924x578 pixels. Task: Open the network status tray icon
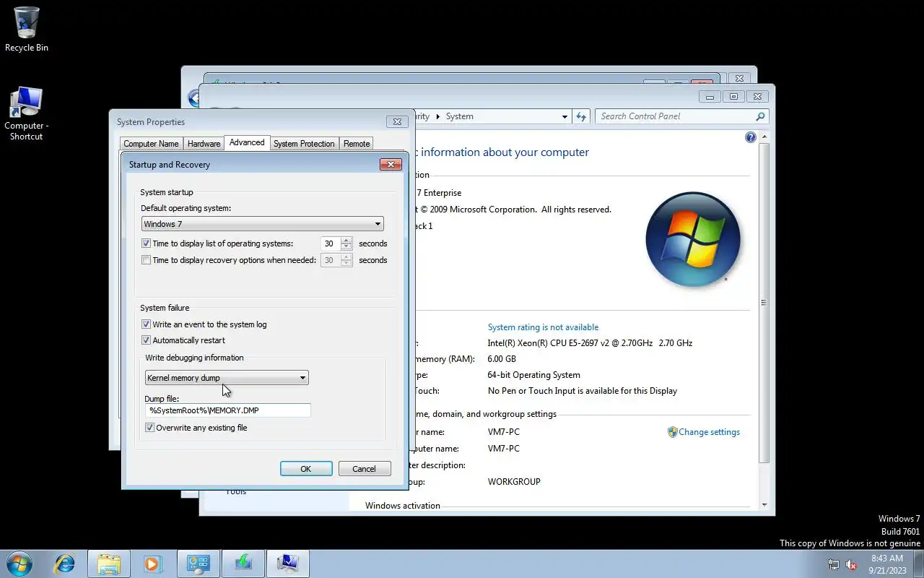833,564
